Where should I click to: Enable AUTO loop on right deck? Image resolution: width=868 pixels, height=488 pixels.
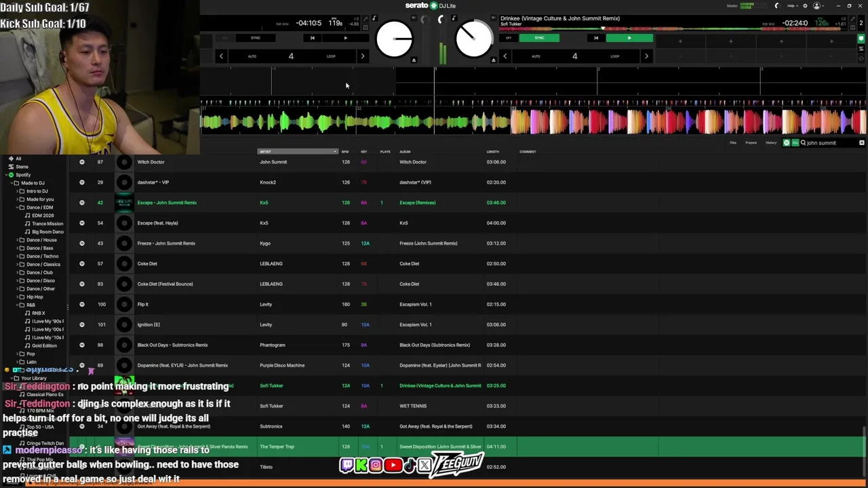pyautogui.click(x=536, y=56)
